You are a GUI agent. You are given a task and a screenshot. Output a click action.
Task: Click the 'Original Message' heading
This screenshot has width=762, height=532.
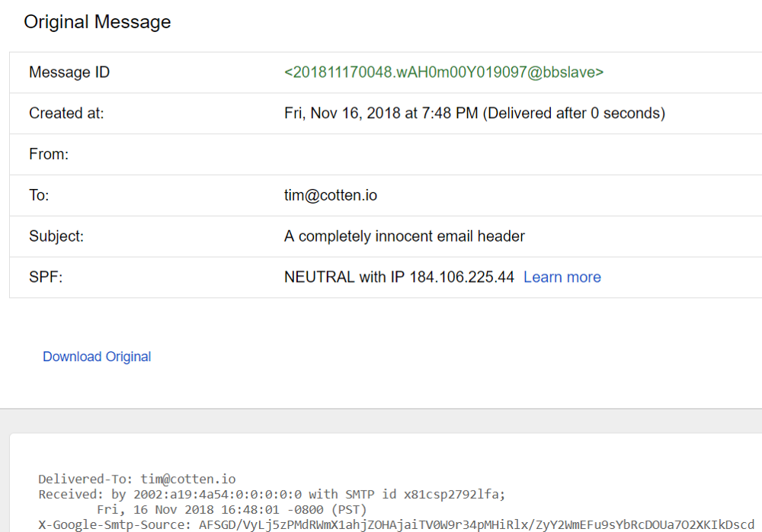pyautogui.click(x=98, y=22)
